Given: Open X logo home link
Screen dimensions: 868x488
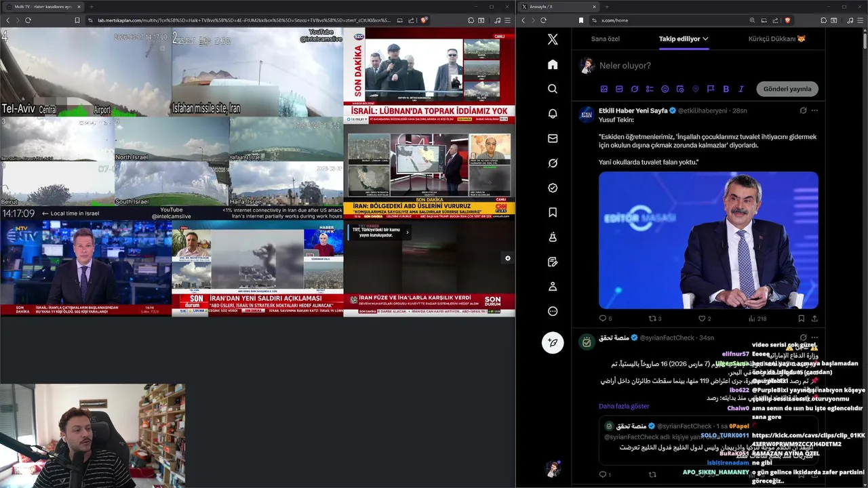Looking at the screenshot, I should pos(553,39).
